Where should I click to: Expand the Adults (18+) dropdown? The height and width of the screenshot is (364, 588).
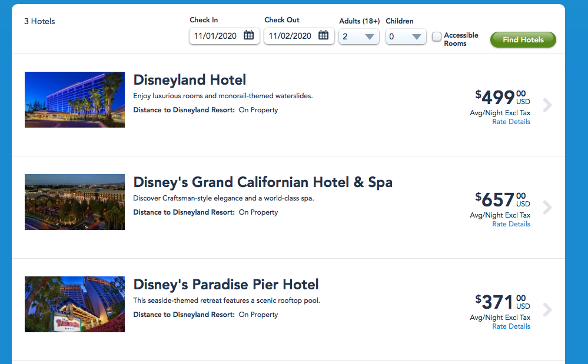359,36
